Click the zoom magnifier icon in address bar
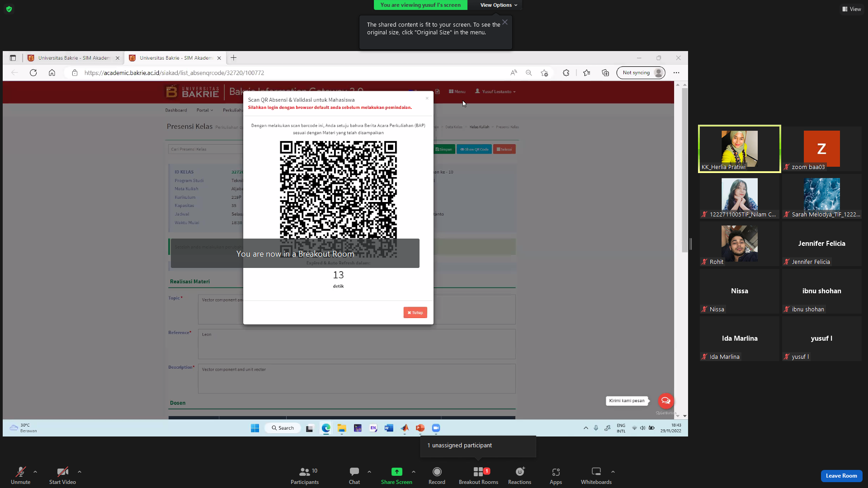This screenshot has height=488, width=868. pos(528,73)
